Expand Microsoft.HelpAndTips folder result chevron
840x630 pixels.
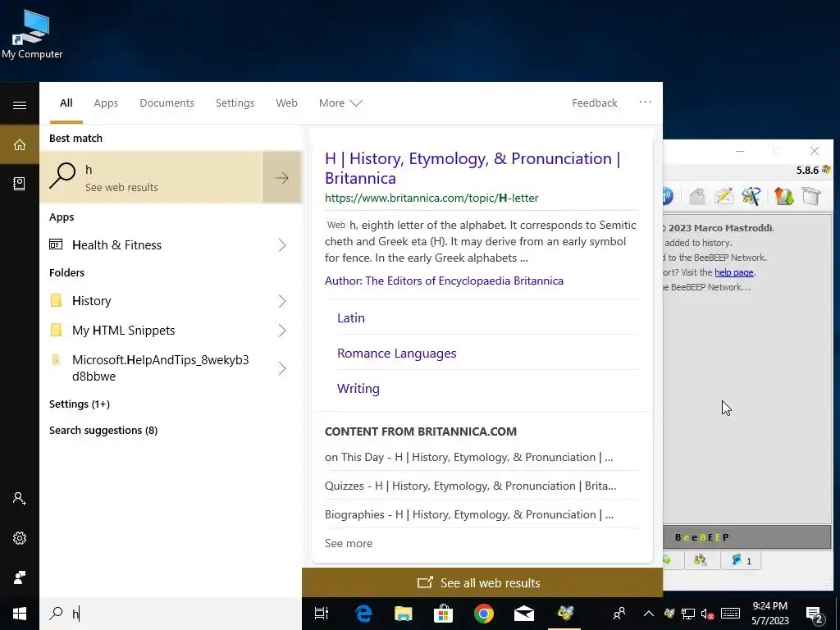[x=282, y=368]
